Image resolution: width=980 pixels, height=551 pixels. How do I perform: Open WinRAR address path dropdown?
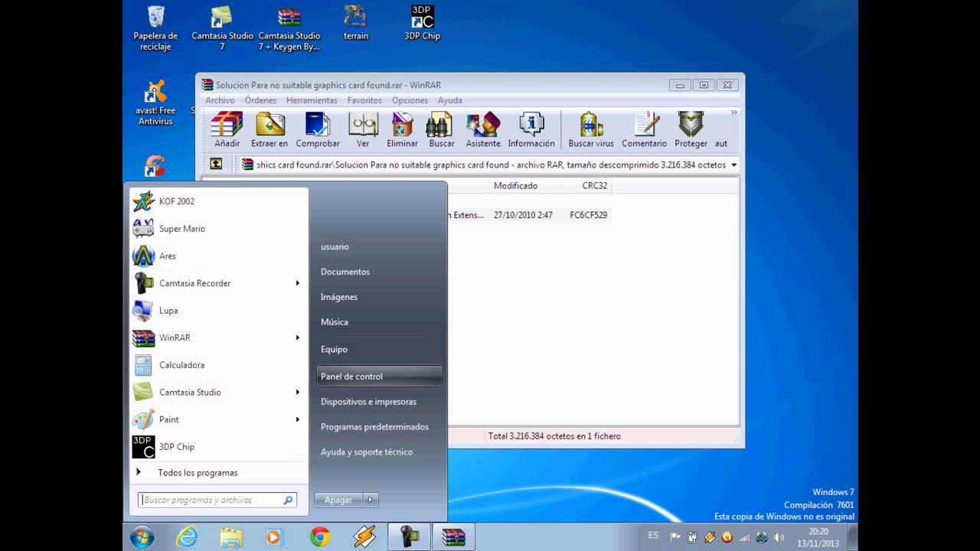coord(734,165)
